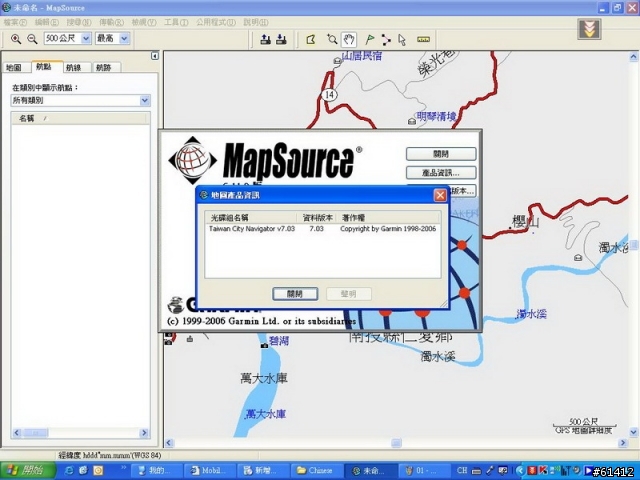Select the map tool icon
This screenshot has width=640, height=480.
pyautogui.click(x=311, y=39)
